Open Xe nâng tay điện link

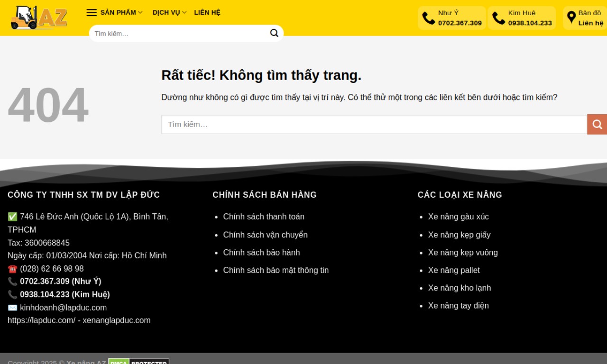click(x=459, y=306)
